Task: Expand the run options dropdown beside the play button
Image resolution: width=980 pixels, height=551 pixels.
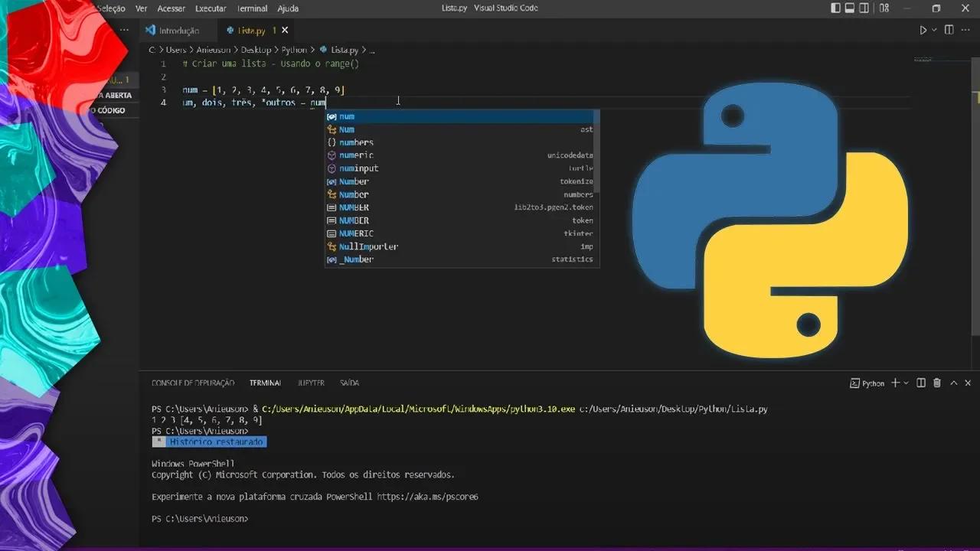Action: click(933, 31)
